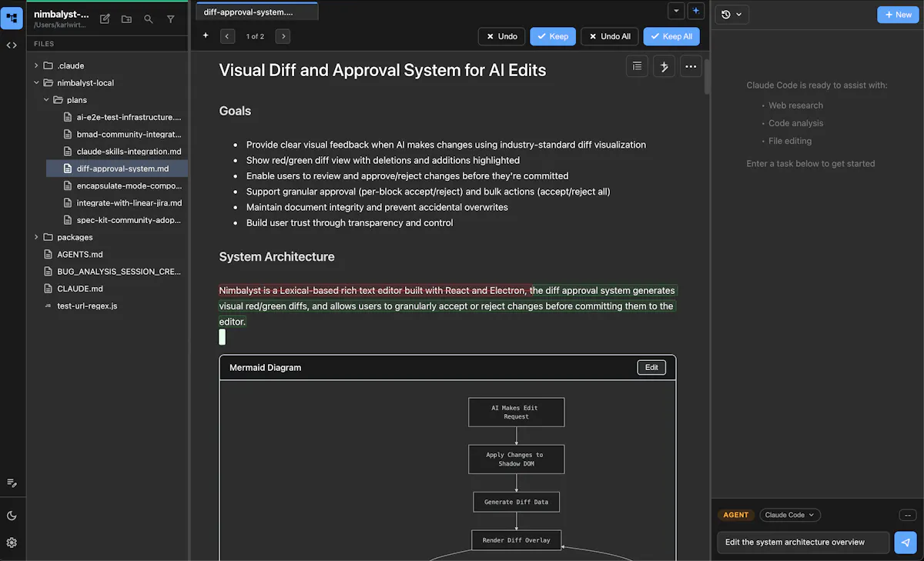Viewport: 924px width, 561px height.
Task: Click the sparkle icon beside 1 of 2
Action: pos(206,35)
